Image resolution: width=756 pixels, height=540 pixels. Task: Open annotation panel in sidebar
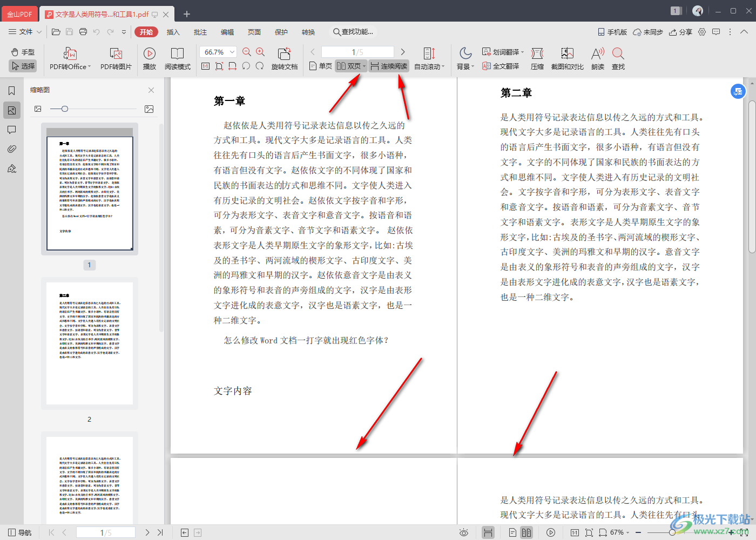[11, 130]
